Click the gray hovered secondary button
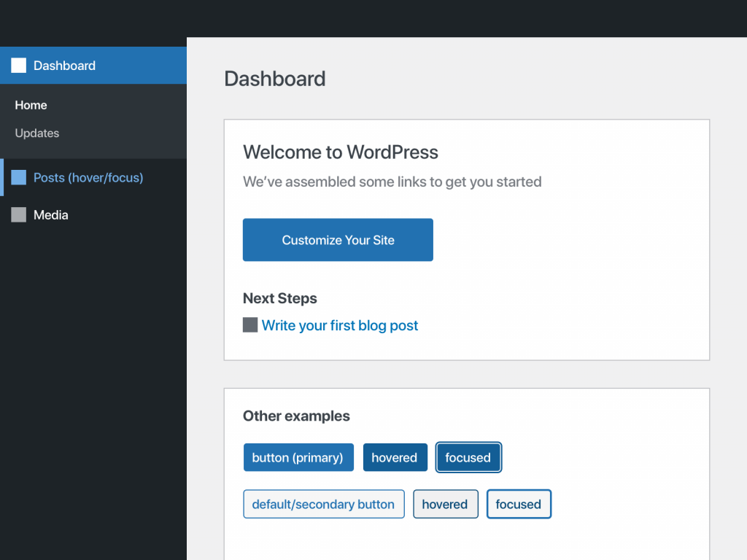Viewport: 747px width, 560px height. [446, 504]
